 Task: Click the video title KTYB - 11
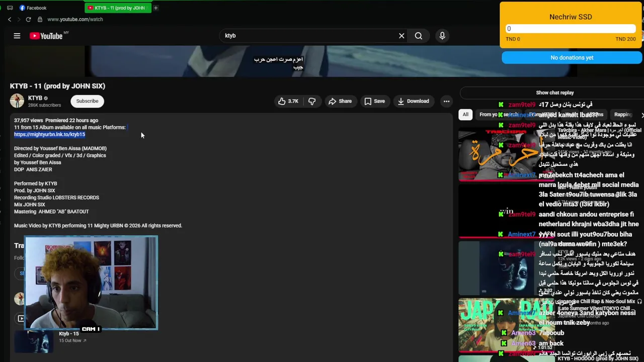(x=57, y=86)
